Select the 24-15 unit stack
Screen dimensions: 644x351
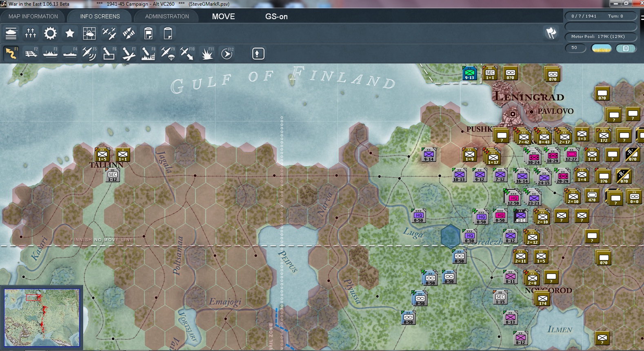544,178
